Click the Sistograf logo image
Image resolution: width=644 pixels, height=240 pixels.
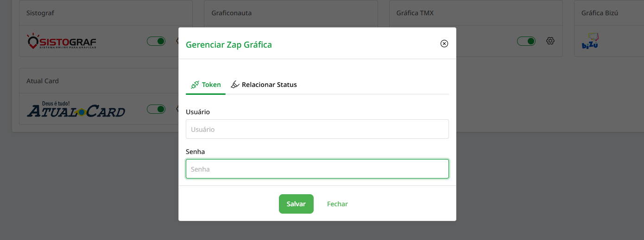pos(62,42)
